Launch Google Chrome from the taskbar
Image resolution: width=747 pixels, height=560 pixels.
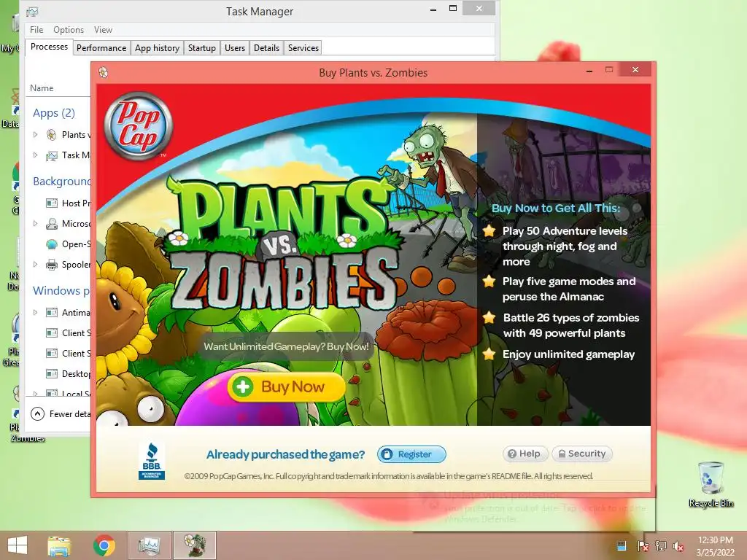click(x=104, y=545)
